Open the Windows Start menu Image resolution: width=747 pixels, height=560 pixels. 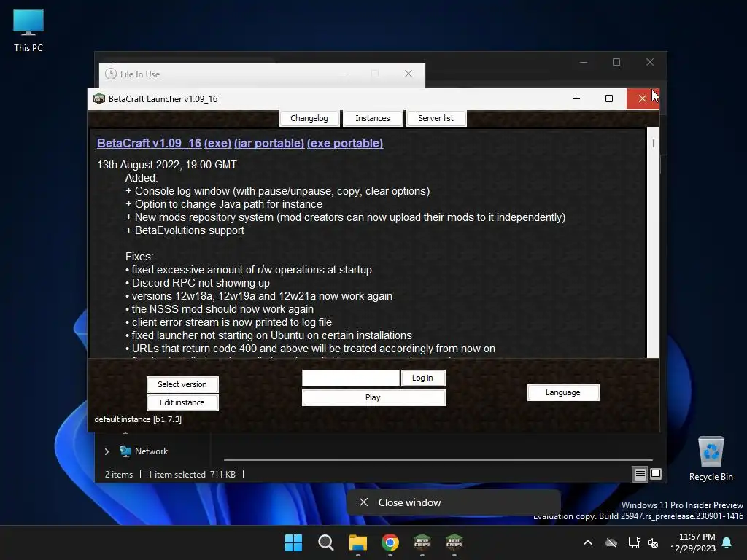click(293, 542)
